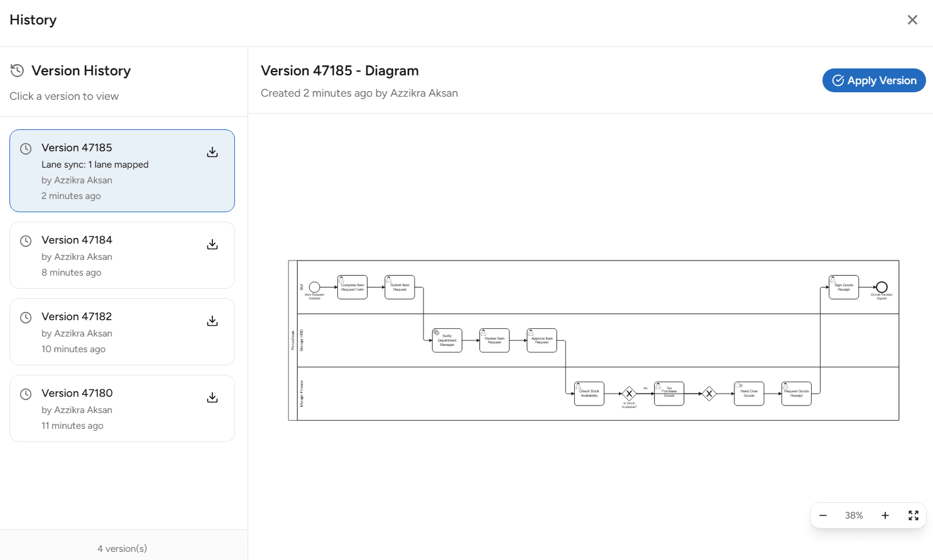Open the Version 47182 entry
This screenshot has height=560, width=933.
click(x=123, y=332)
